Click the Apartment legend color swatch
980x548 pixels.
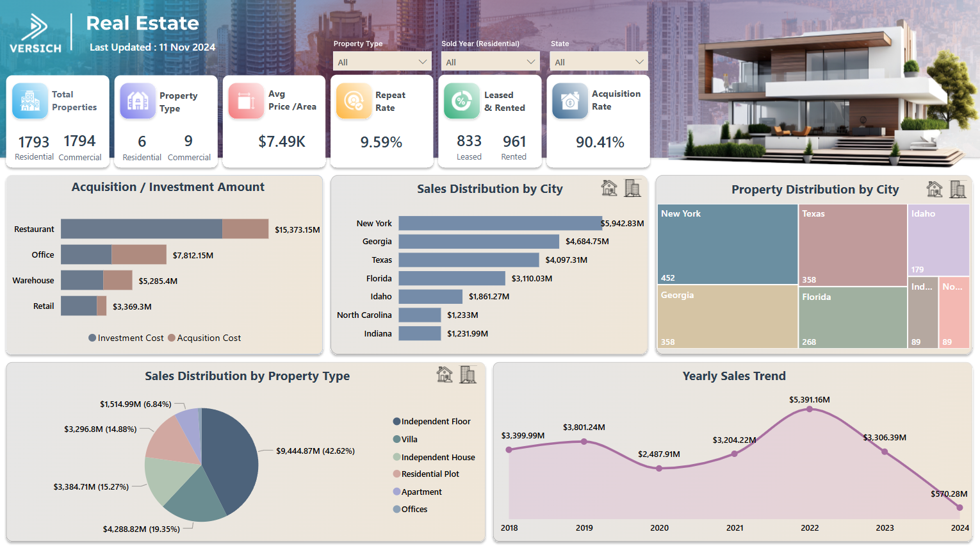pos(397,492)
